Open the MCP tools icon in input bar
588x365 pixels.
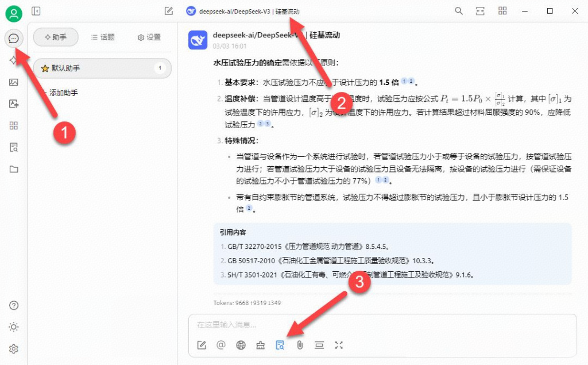(260, 345)
